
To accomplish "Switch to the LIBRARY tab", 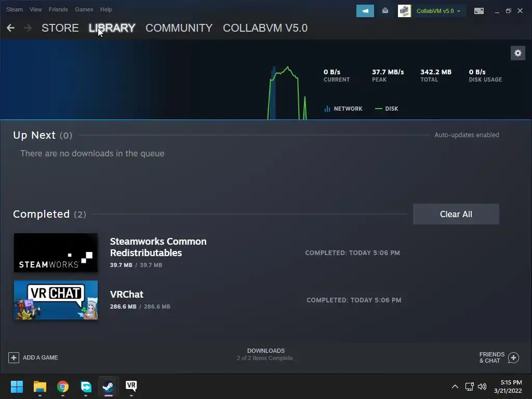I will coord(112,28).
